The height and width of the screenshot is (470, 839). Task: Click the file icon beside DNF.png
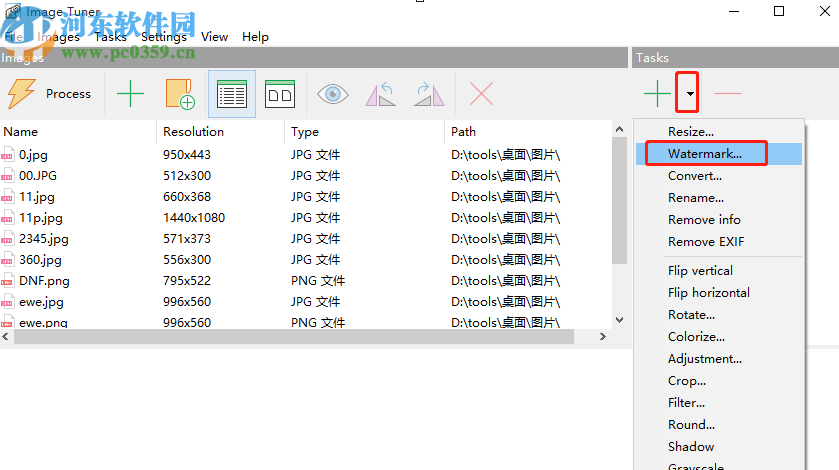click(7, 281)
